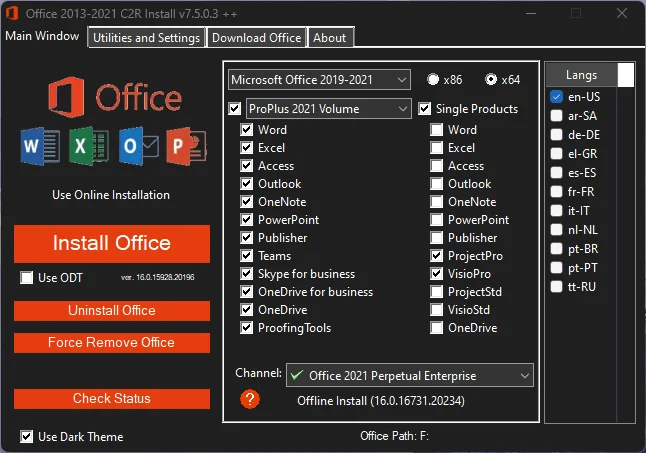Open the About tab
Viewport: 646px width, 453px height.
(330, 38)
